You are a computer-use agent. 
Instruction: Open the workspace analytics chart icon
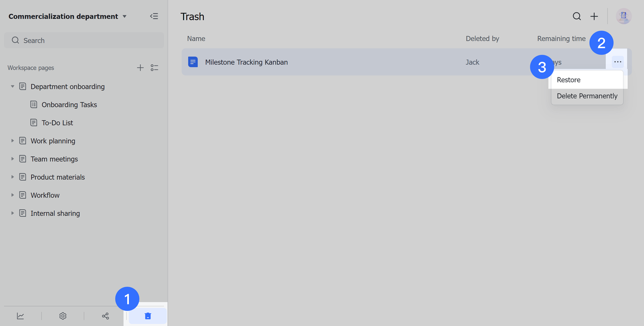click(x=21, y=316)
